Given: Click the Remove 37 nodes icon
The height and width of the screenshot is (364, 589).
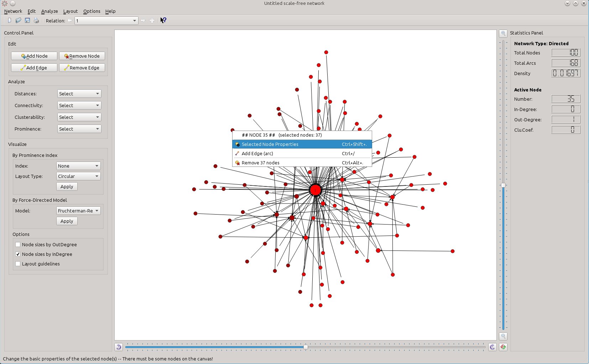Looking at the screenshot, I should (x=238, y=163).
